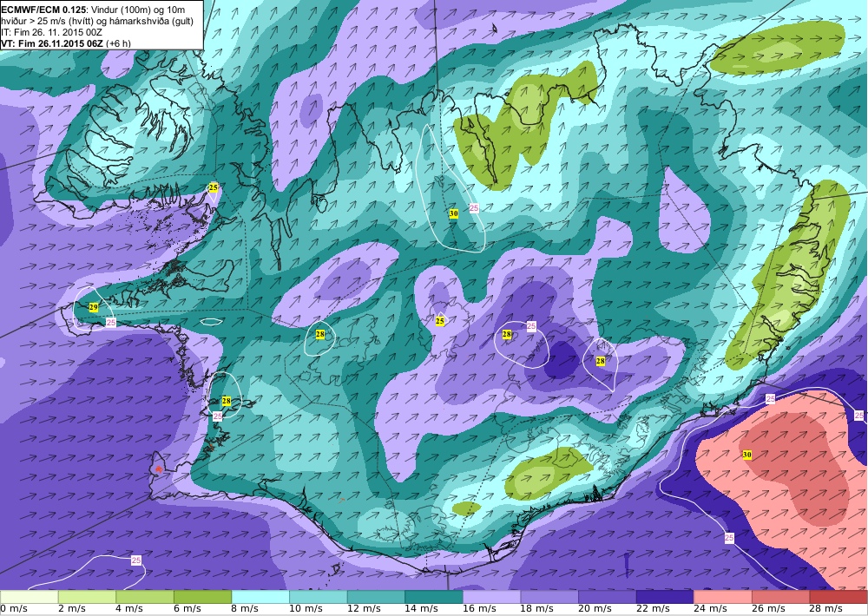Click the 'IT: Fim 26. 11. 2015 00Z' line
868x616 pixels.
point(52,32)
